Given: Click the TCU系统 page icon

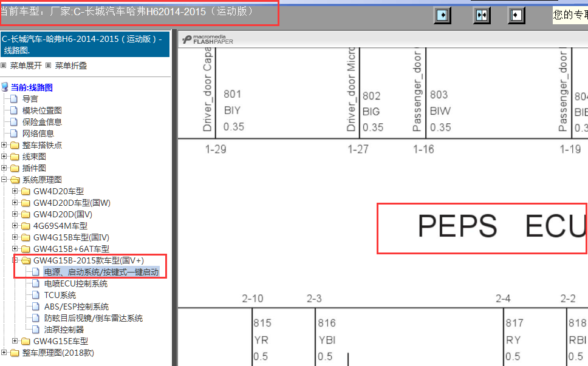Looking at the screenshot, I should point(36,295).
